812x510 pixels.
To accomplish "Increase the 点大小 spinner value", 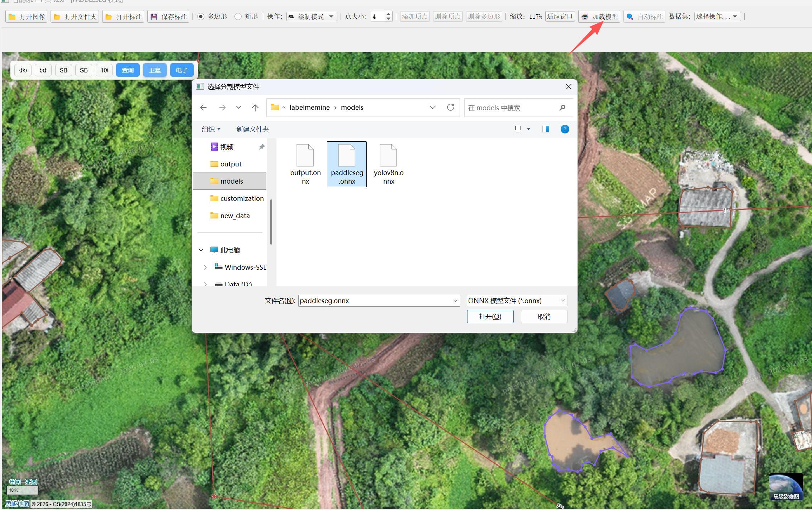I will [388, 14].
